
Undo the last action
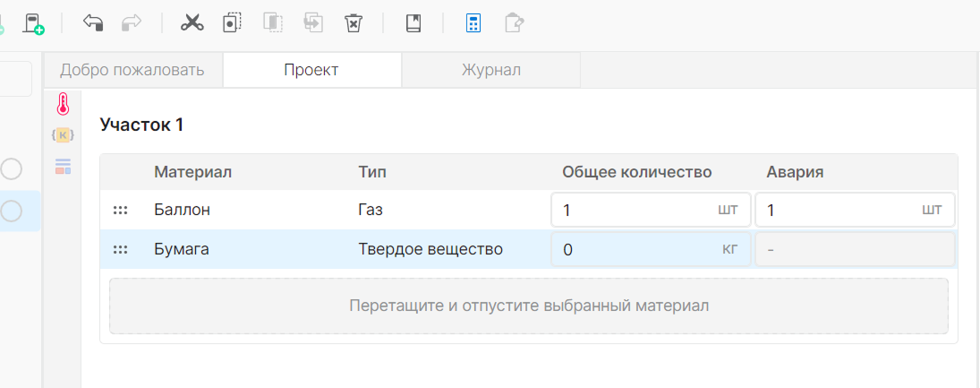(93, 23)
